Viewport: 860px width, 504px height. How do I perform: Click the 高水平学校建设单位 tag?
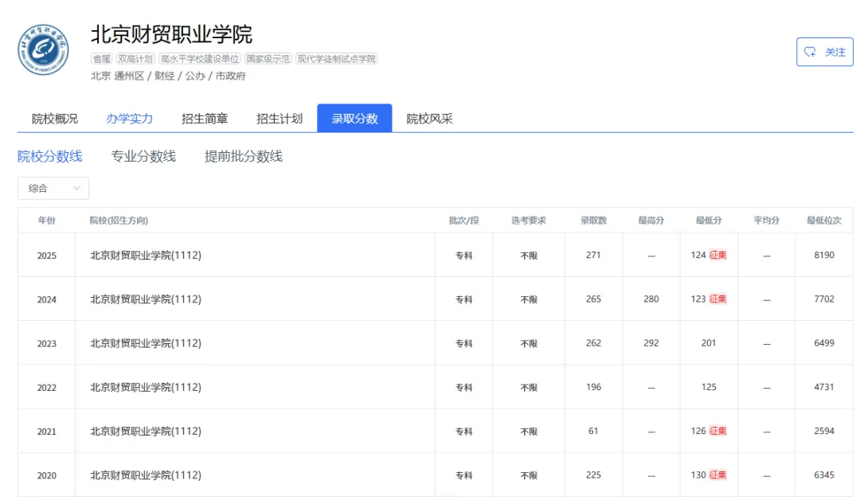pos(200,59)
